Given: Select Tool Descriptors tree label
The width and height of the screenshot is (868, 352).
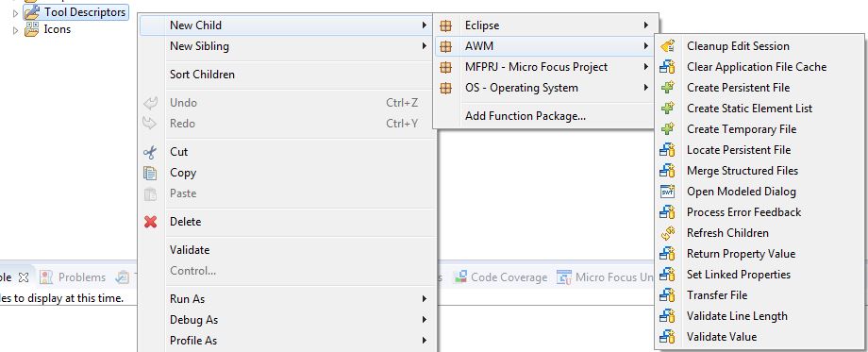Looking at the screenshot, I should point(85,11).
